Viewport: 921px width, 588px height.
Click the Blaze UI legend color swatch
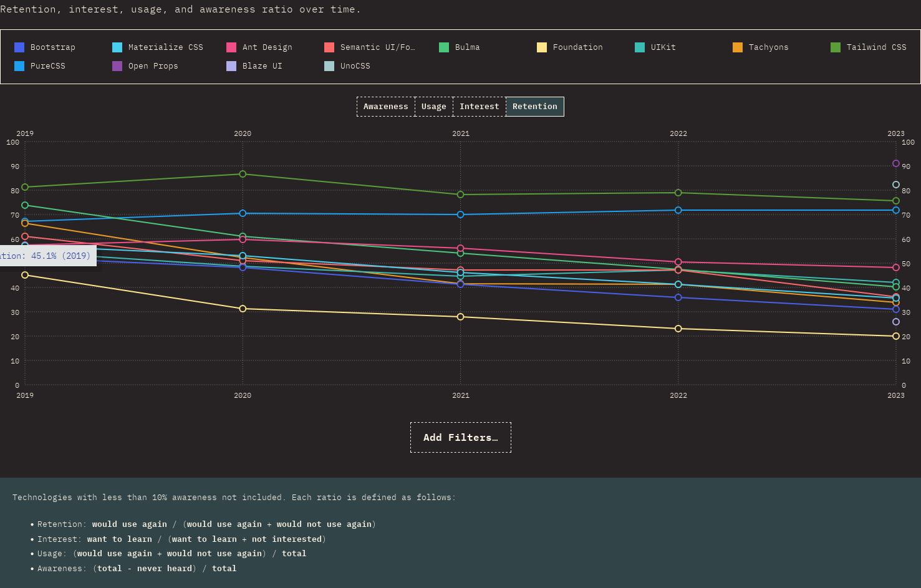point(231,66)
